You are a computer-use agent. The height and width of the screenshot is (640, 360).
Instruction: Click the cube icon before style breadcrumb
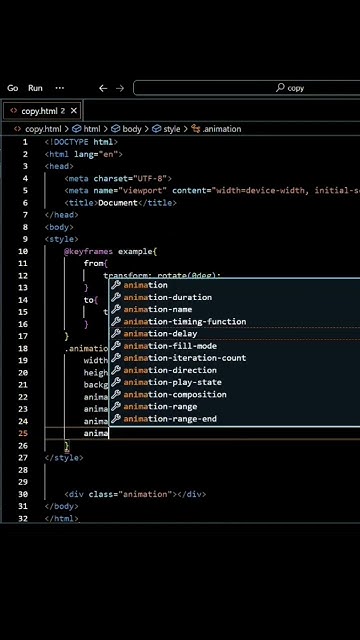(x=156, y=129)
